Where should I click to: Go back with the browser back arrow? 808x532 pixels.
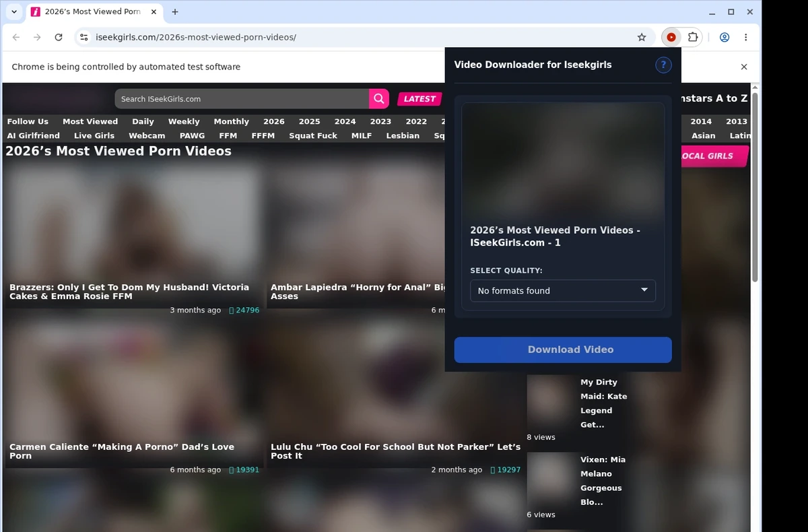16,38
